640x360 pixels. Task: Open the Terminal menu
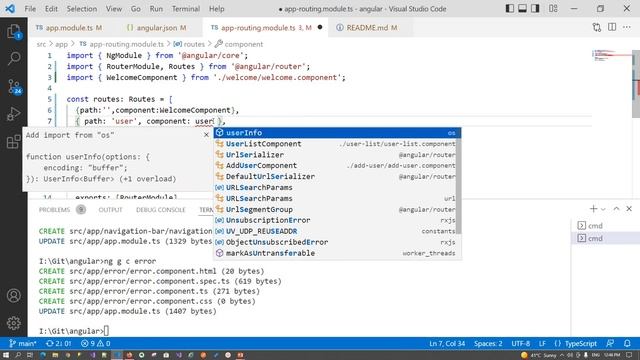tap(186, 9)
